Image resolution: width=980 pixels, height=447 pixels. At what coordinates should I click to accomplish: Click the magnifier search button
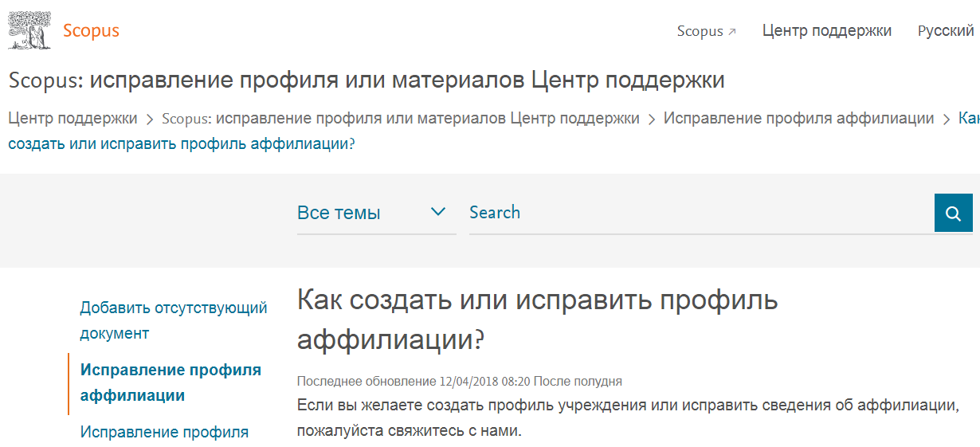[x=954, y=213]
